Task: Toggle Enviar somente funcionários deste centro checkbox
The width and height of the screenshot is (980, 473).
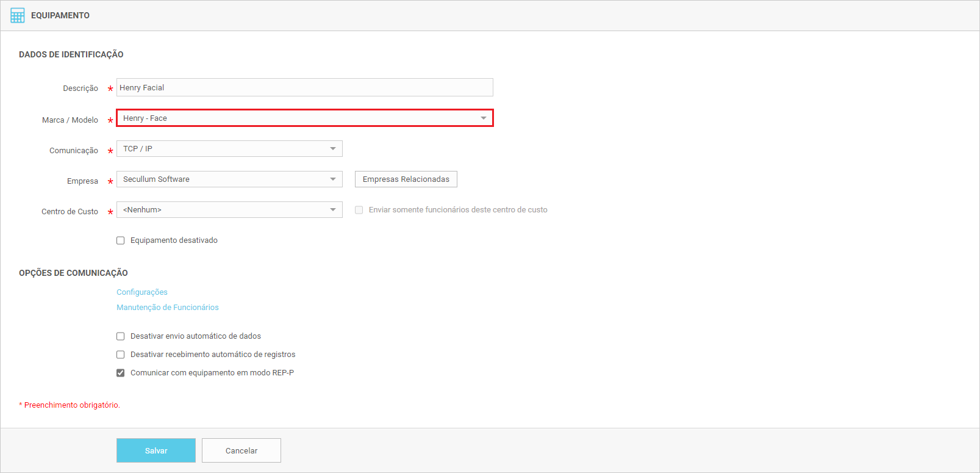Action: point(359,210)
